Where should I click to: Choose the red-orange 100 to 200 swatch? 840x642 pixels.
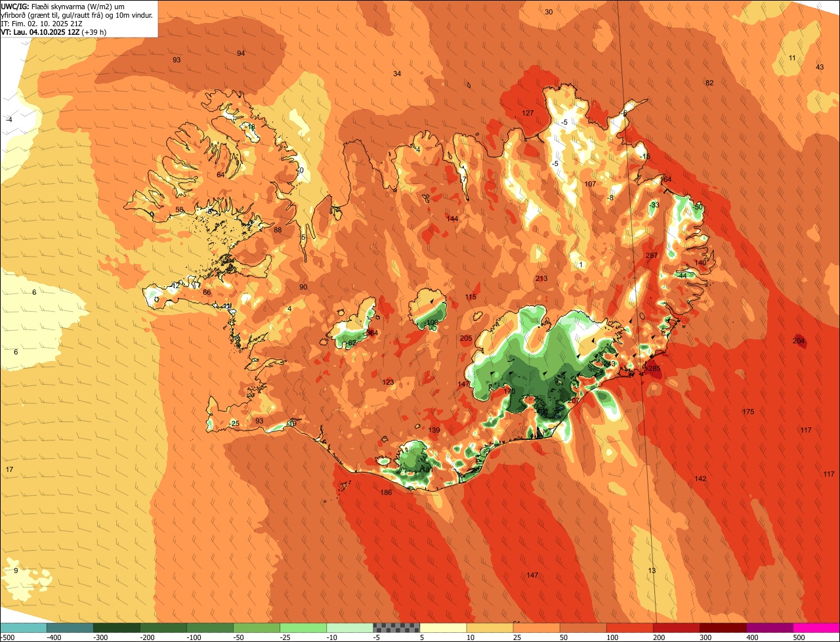(x=630, y=628)
